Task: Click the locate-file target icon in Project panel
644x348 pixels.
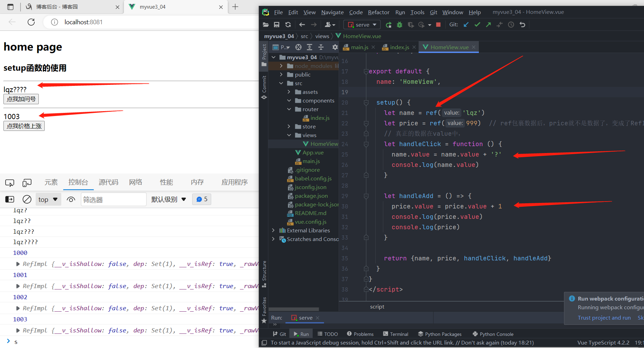Action: (298, 47)
